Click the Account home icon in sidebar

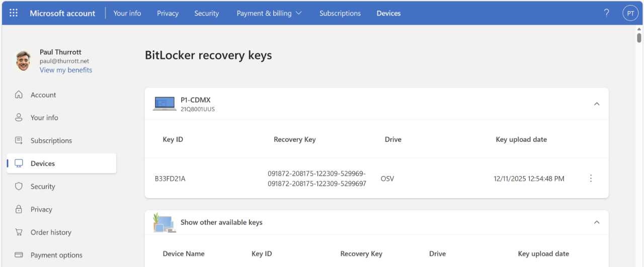tap(19, 95)
